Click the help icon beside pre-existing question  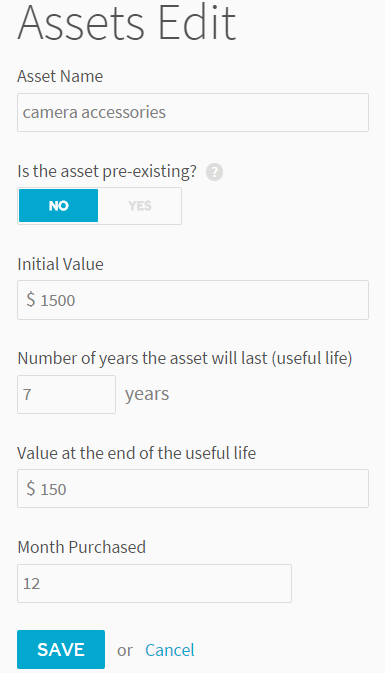pos(214,173)
